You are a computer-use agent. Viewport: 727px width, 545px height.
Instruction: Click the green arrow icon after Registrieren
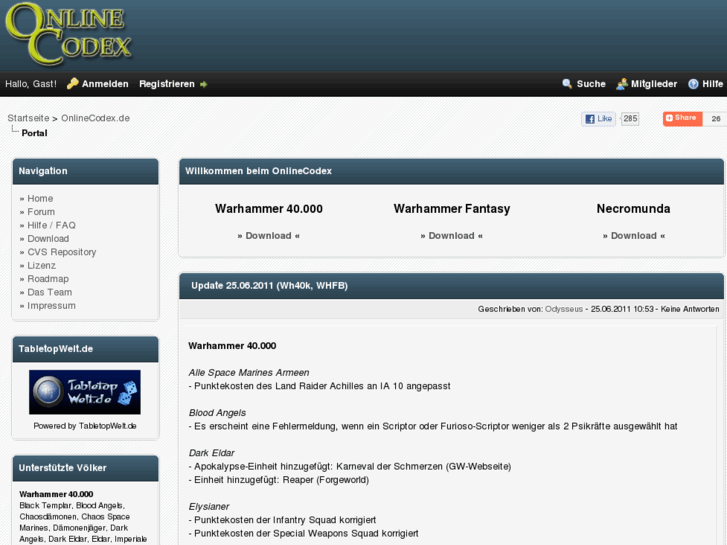(204, 84)
